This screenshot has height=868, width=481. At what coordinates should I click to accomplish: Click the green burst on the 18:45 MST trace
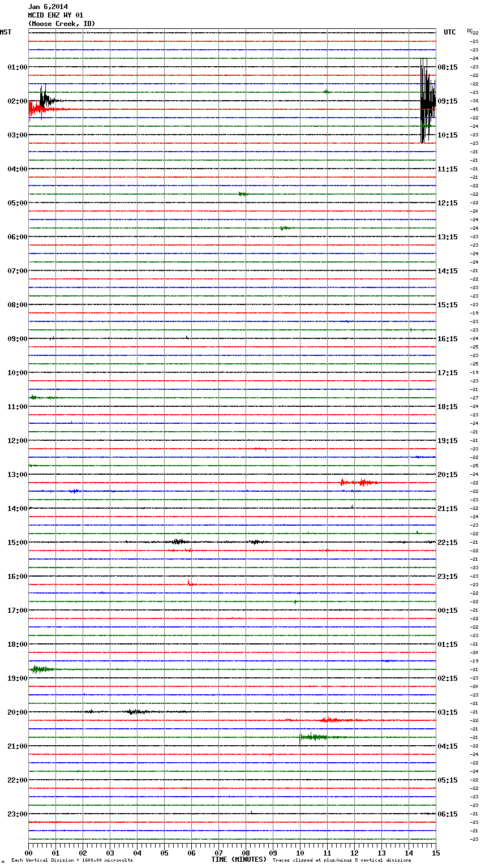43,669
